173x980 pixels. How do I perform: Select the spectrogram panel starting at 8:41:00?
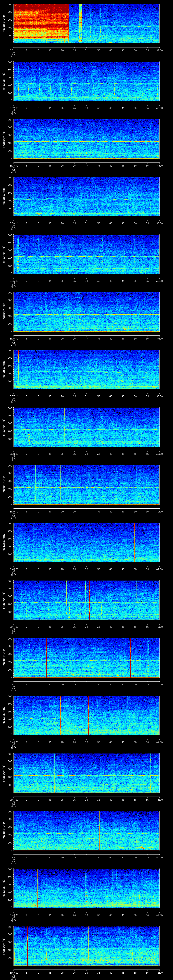86,600
